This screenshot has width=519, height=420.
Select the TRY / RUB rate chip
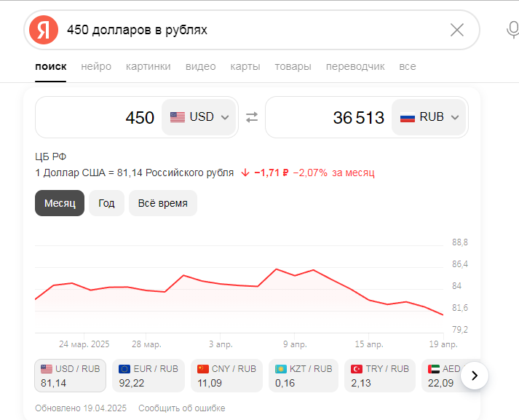380,376
